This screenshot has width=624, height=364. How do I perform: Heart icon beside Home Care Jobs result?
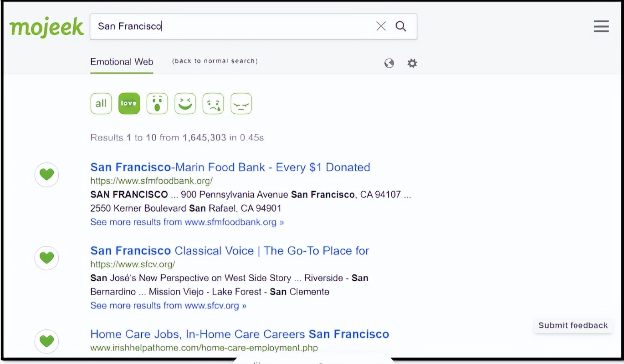[x=46, y=341]
